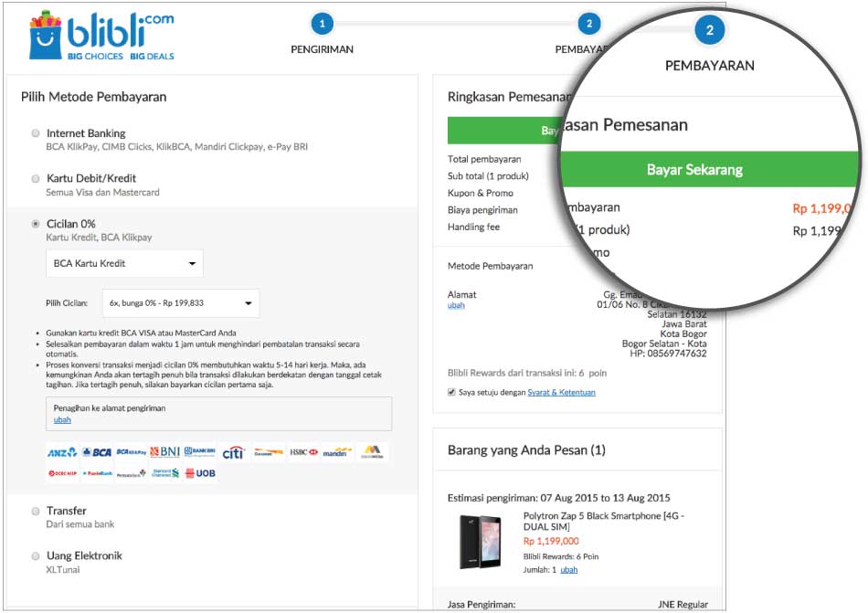The height and width of the screenshot is (613, 868).
Task: Click the Sub total (1 produk) label
Action: tap(488, 176)
